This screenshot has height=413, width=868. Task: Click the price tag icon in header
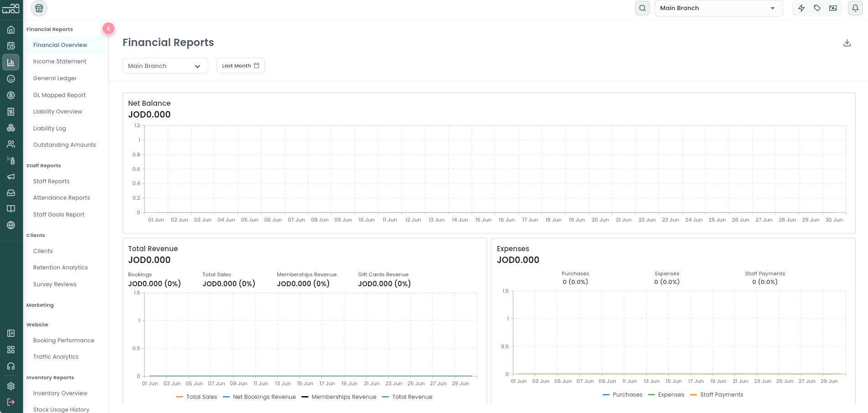(817, 8)
